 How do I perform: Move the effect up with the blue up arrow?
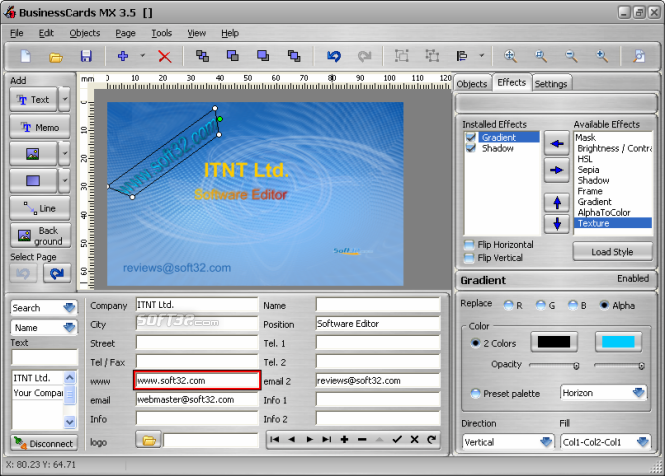(x=557, y=202)
